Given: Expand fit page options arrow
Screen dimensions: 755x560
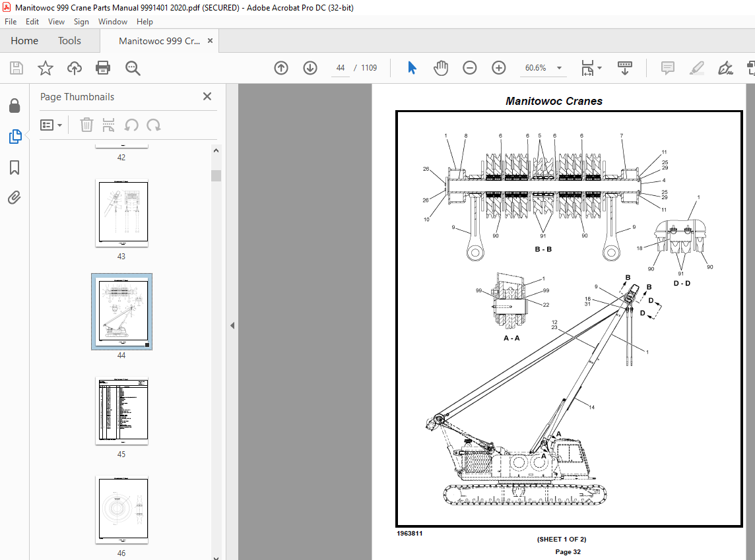Looking at the screenshot, I should (599, 68).
